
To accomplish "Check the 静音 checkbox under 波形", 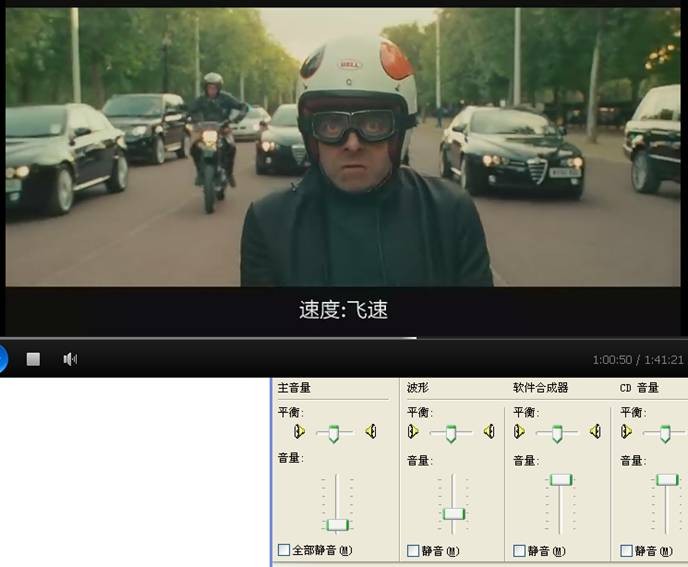I will coord(413,550).
